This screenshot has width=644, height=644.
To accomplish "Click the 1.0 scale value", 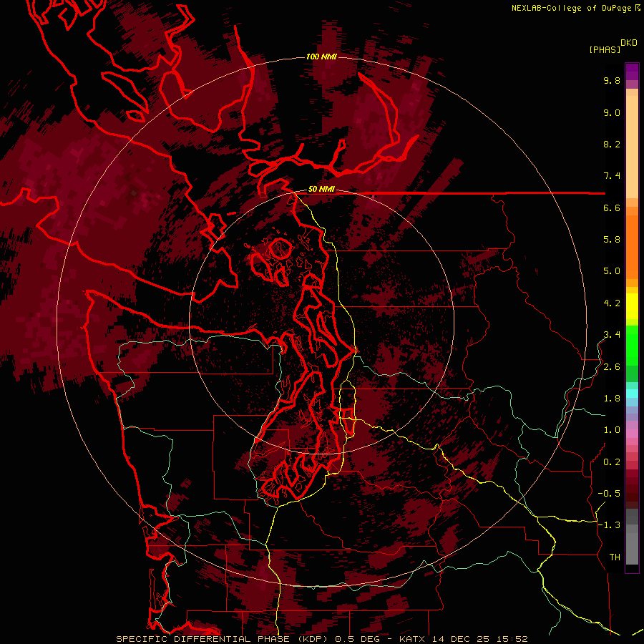I will point(612,430).
